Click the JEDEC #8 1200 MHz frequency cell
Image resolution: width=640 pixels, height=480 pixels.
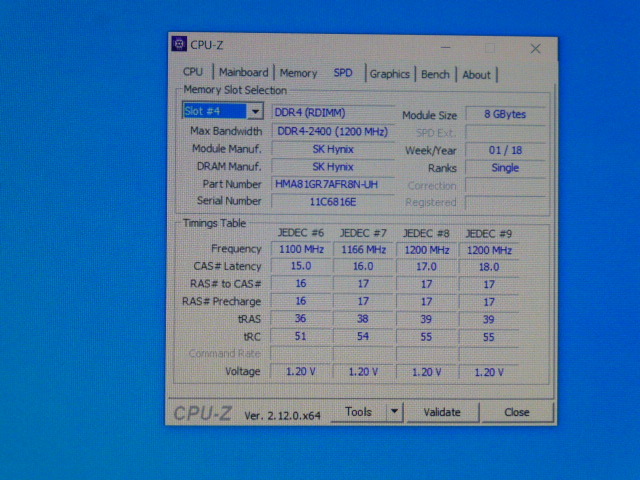click(426, 250)
